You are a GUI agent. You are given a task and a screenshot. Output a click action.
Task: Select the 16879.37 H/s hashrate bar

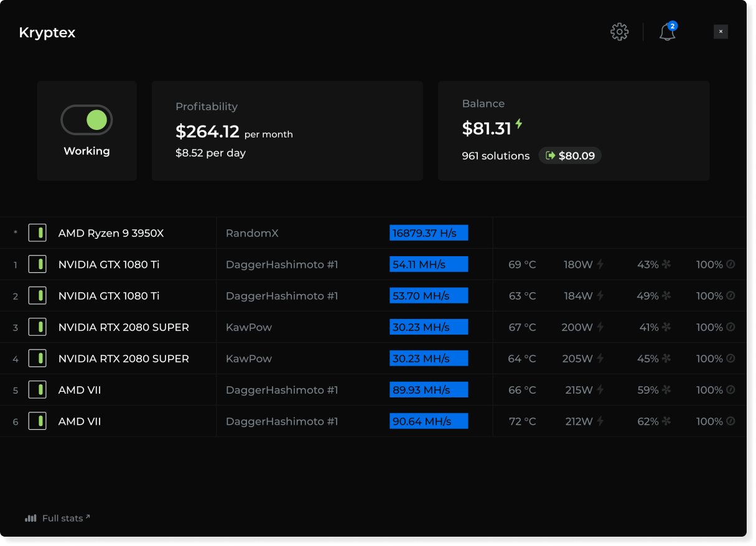click(429, 233)
